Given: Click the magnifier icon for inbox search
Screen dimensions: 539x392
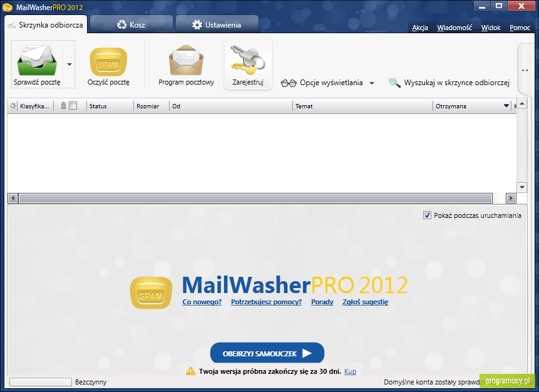Looking at the screenshot, I should 394,83.
